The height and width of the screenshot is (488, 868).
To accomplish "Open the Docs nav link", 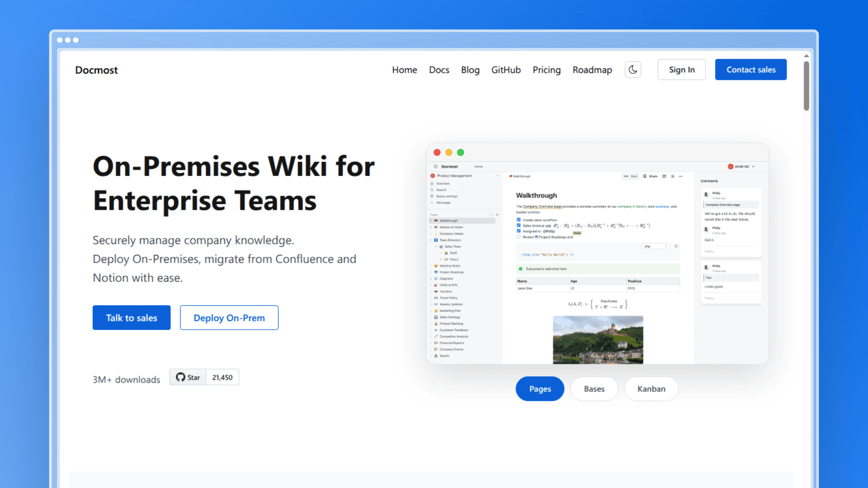I will coord(439,70).
